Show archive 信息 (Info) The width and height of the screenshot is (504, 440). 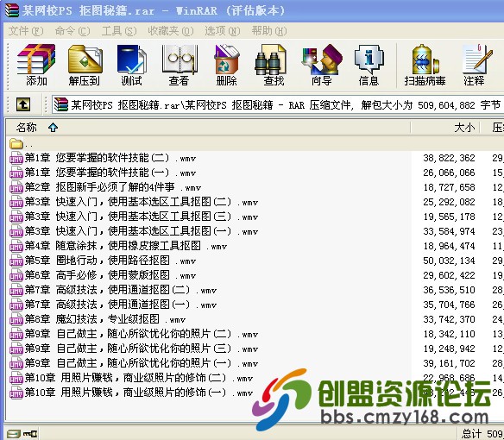coord(369,66)
